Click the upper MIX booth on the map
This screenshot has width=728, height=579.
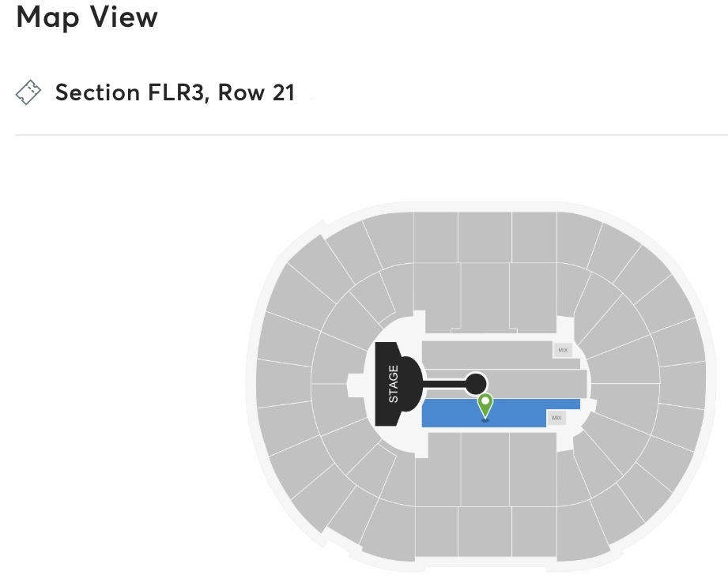(x=562, y=350)
